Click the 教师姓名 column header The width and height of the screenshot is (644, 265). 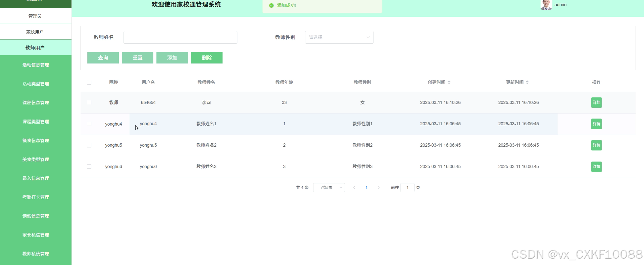pos(206,82)
